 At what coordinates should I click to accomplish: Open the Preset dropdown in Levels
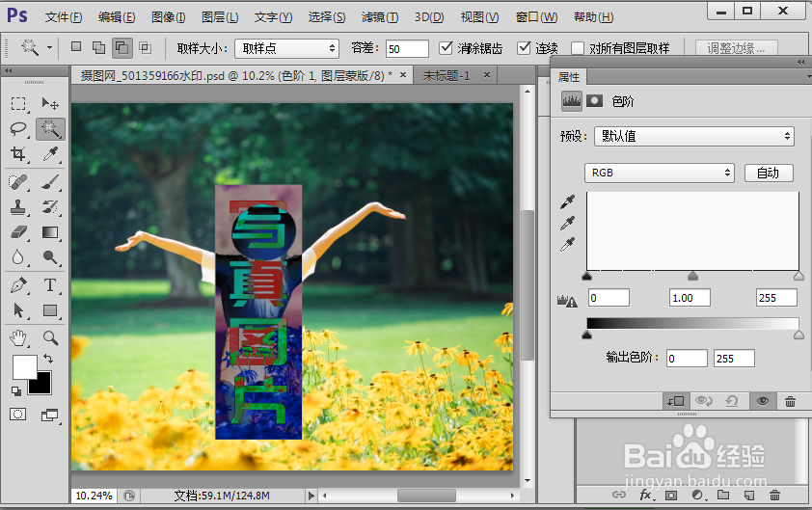694,136
